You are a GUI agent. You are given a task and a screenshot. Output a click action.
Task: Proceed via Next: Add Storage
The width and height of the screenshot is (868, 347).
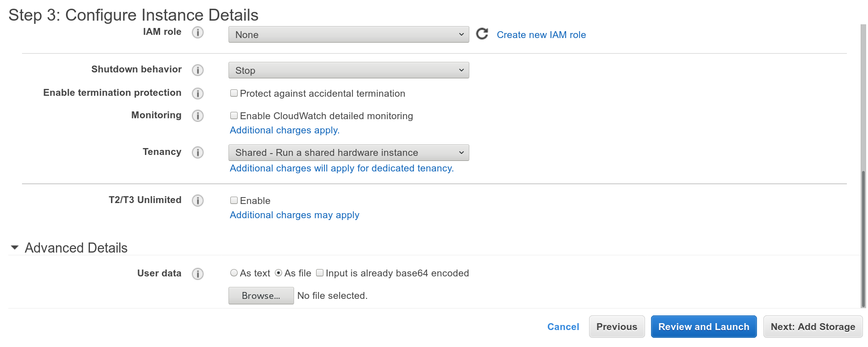pyautogui.click(x=812, y=326)
